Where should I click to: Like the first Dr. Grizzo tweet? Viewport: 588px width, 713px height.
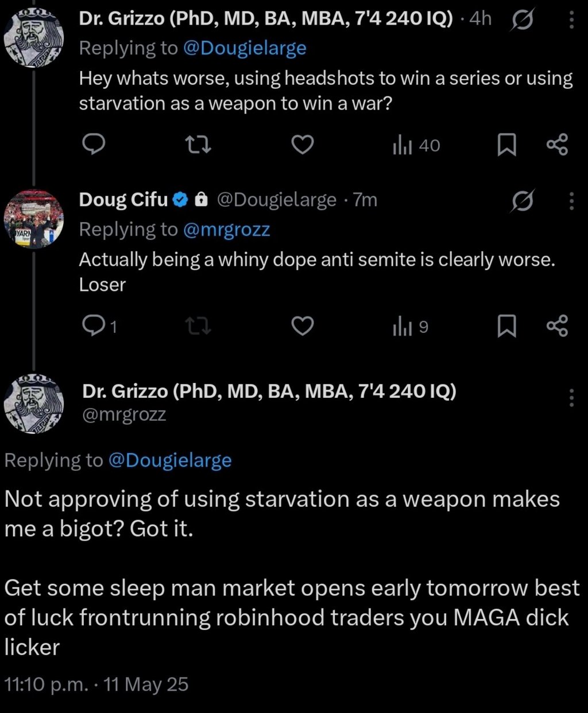tap(303, 145)
